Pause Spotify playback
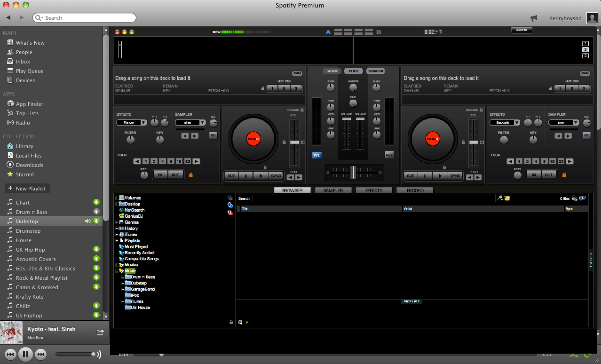This screenshot has width=601, height=364. coord(25,354)
